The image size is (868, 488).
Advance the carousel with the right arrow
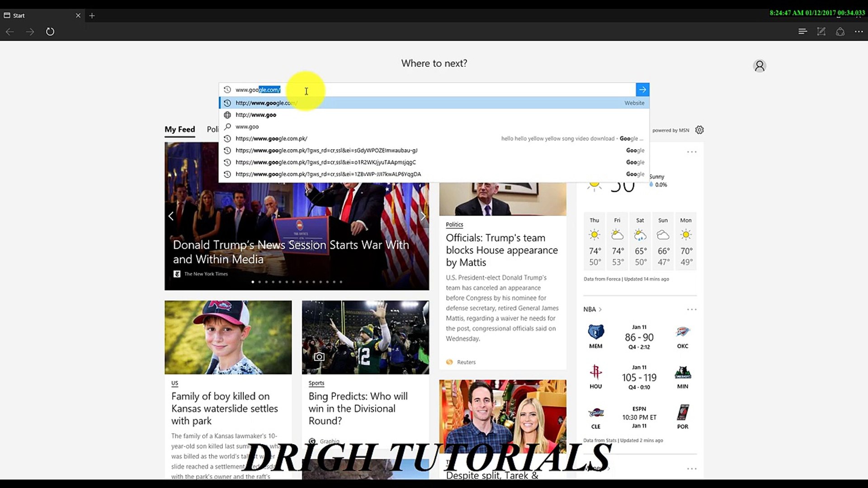click(423, 216)
